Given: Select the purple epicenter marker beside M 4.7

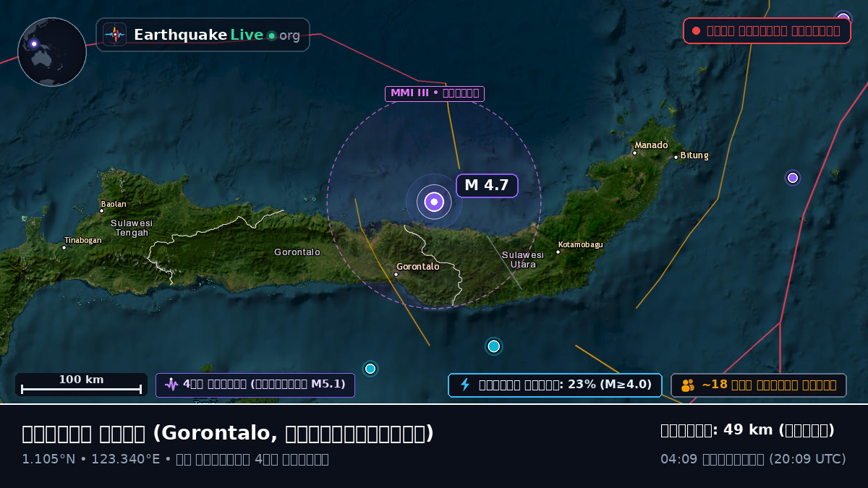Looking at the screenshot, I should [434, 202].
